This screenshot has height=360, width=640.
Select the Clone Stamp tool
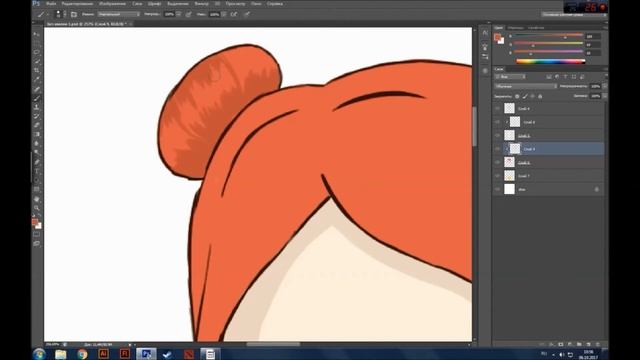tap(37, 107)
